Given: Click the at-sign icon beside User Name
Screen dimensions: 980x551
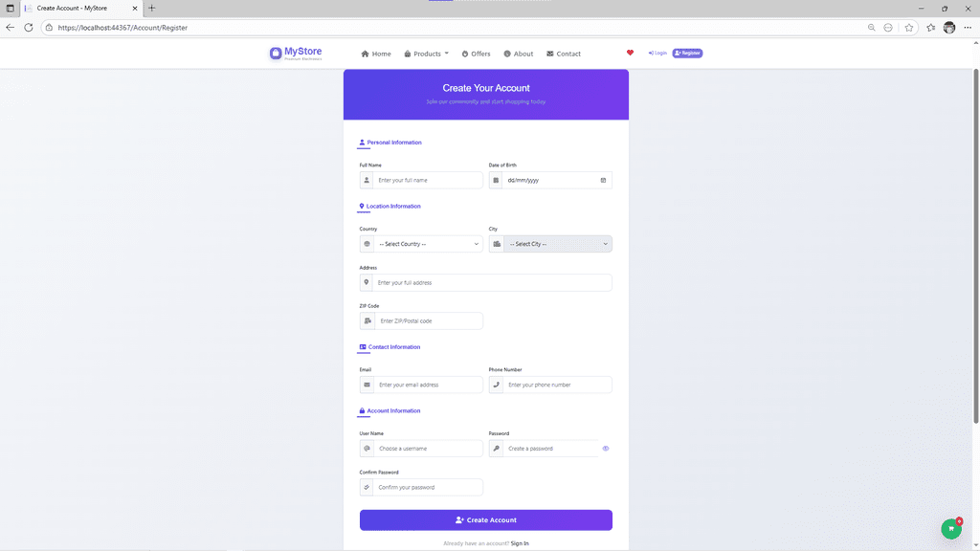Looking at the screenshot, I should (367, 448).
